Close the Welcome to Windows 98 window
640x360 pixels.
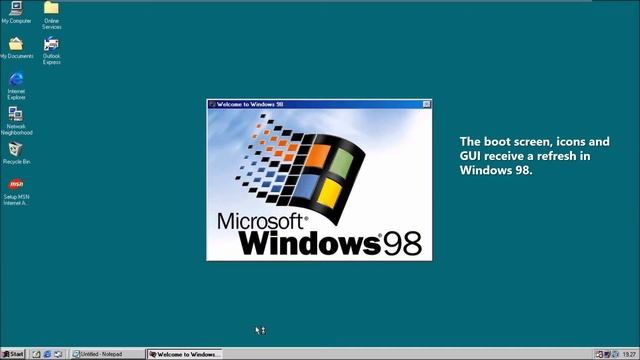(427, 104)
